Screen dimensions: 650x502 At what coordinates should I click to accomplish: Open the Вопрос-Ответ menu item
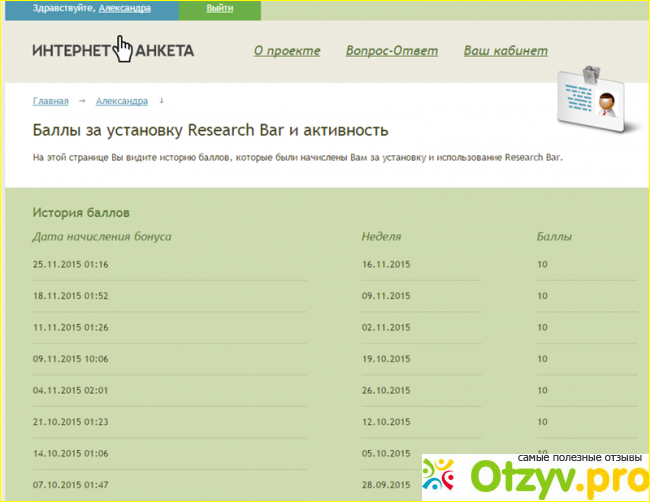(x=392, y=51)
